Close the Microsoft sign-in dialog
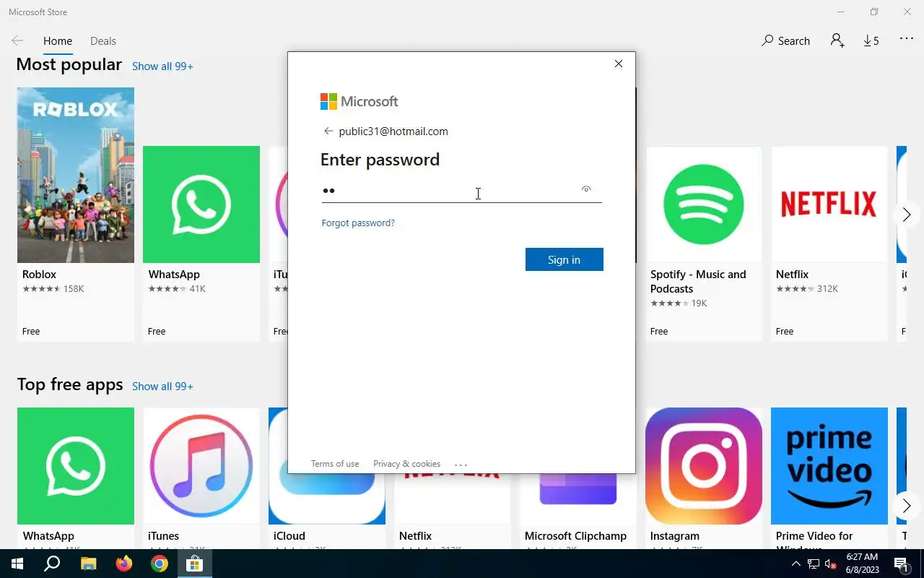This screenshot has width=924, height=578. point(619,64)
